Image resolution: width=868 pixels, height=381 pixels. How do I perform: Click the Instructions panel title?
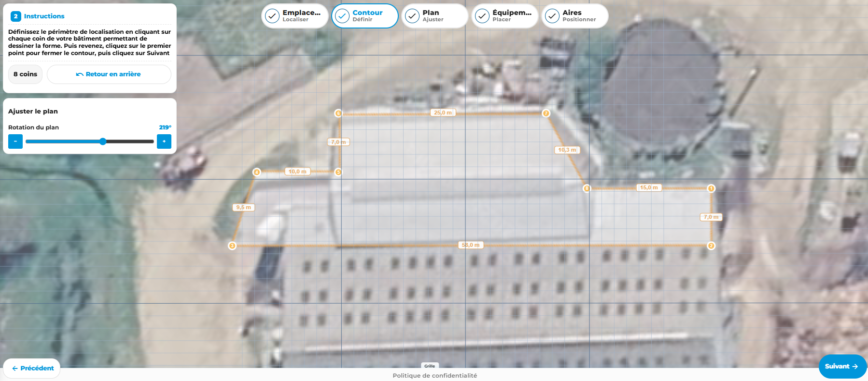coord(44,16)
